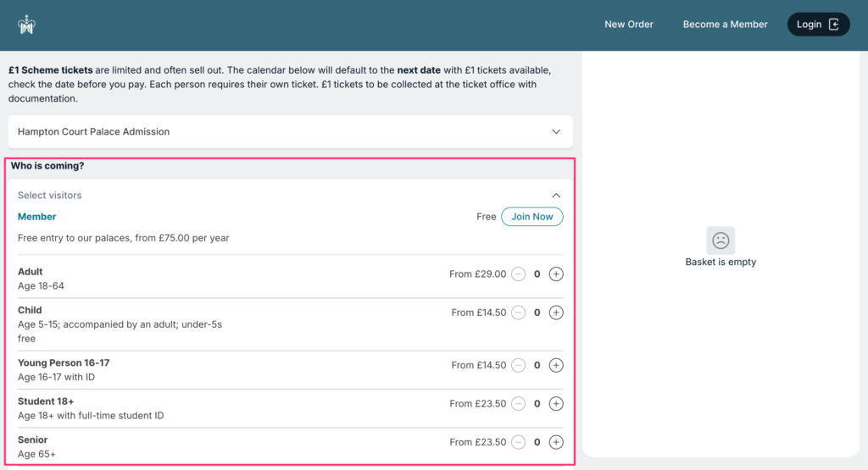Screen dimensions: 868x470
Task: Click the Select visitors label
Action: point(49,195)
